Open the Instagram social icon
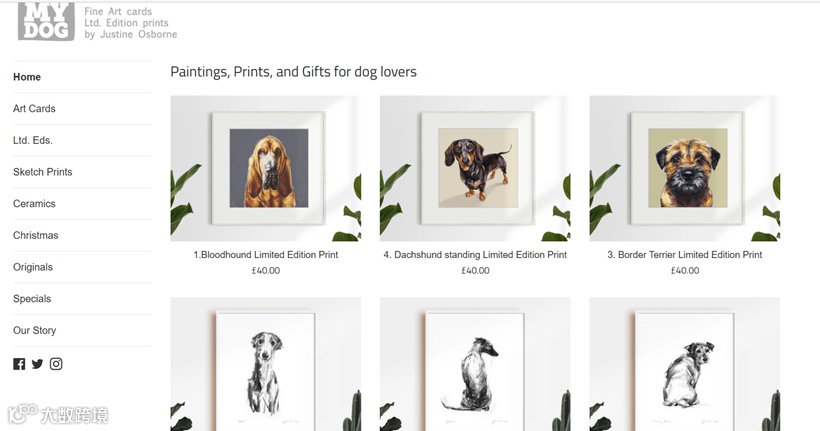The image size is (820, 431). click(x=56, y=364)
